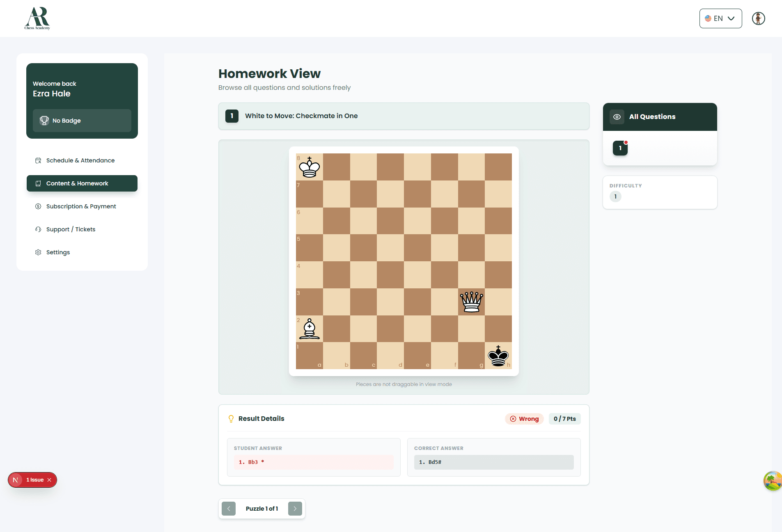The image size is (782, 532).
Task: Click the AR Chess Academy logo
Action: click(x=37, y=18)
